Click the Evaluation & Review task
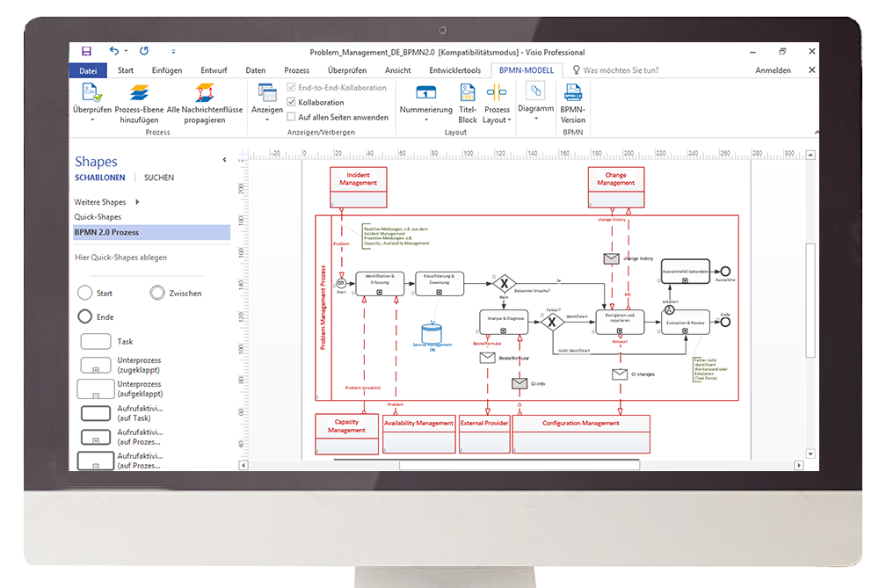 685,323
